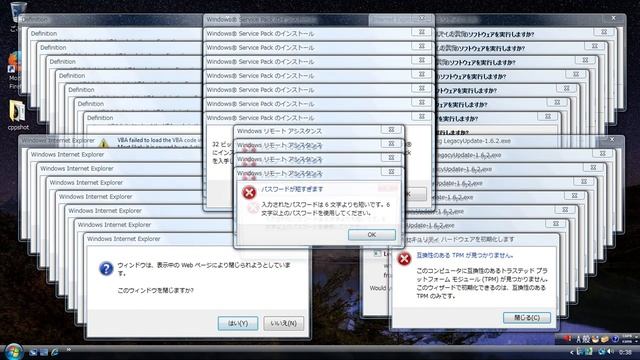The image size is (640, 360).
Task: Click the セキュリティ ハードウェアを初期化します title bar
Action: (475, 239)
